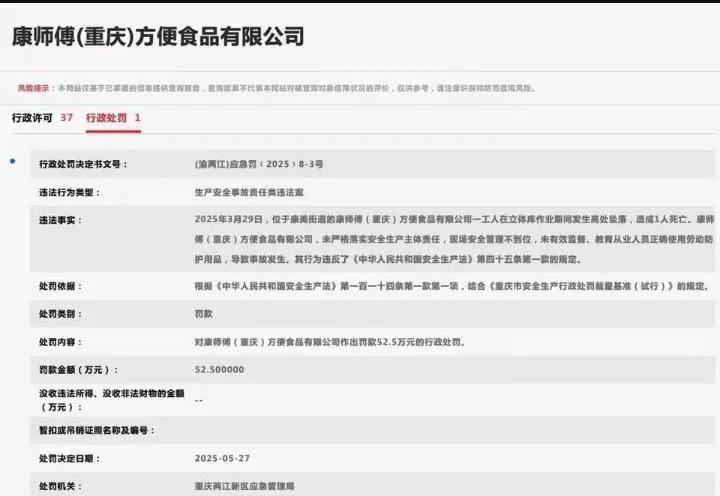Click the label 处罚依据
The height and width of the screenshot is (496, 720).
tap(60, 287)
